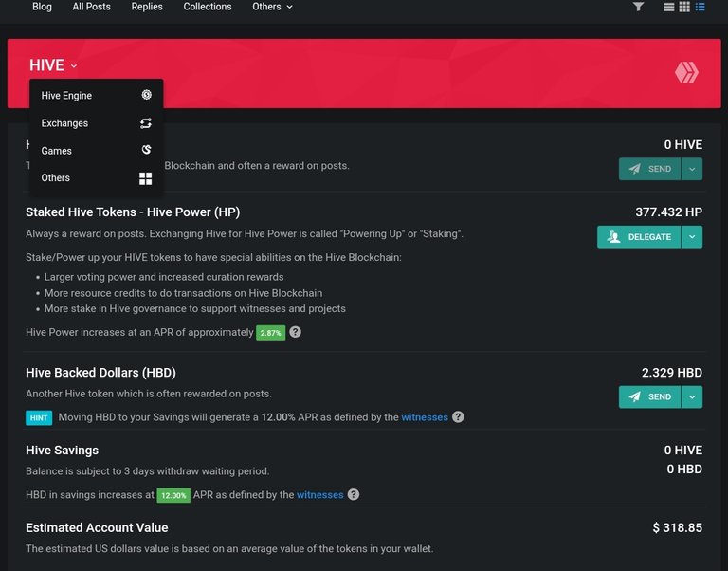Click the 0 HBD savings balance
728x571 pixels.
pos(684,470)
